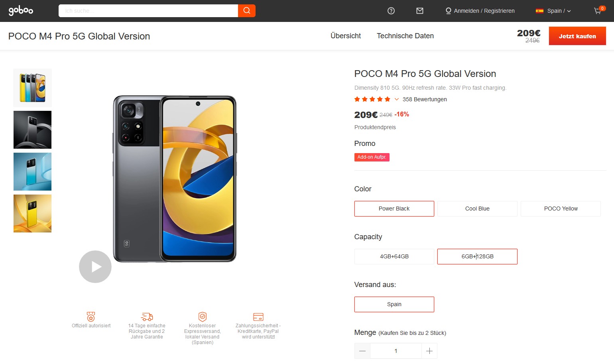Go to Übersicht tab
614x364 pixels.
[346, 36]
